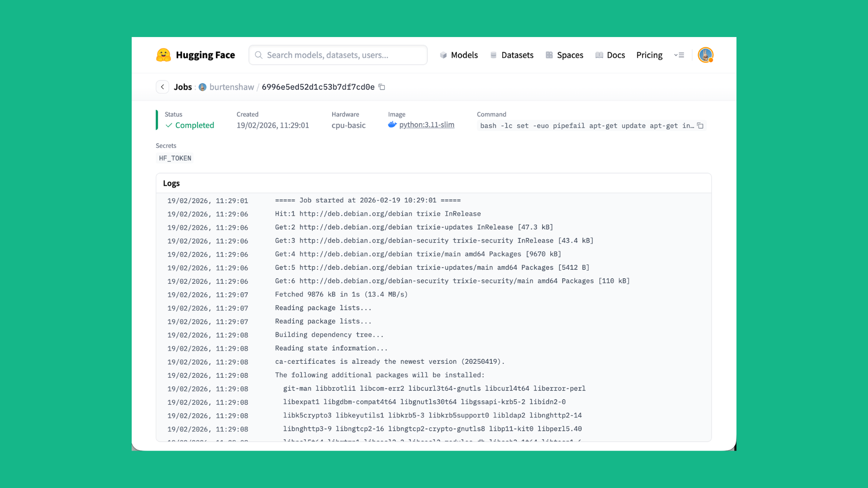The image size is (868, 488).
Task: Go back using the chevron button
Action: pyautogui.click(x=162, y=87)
